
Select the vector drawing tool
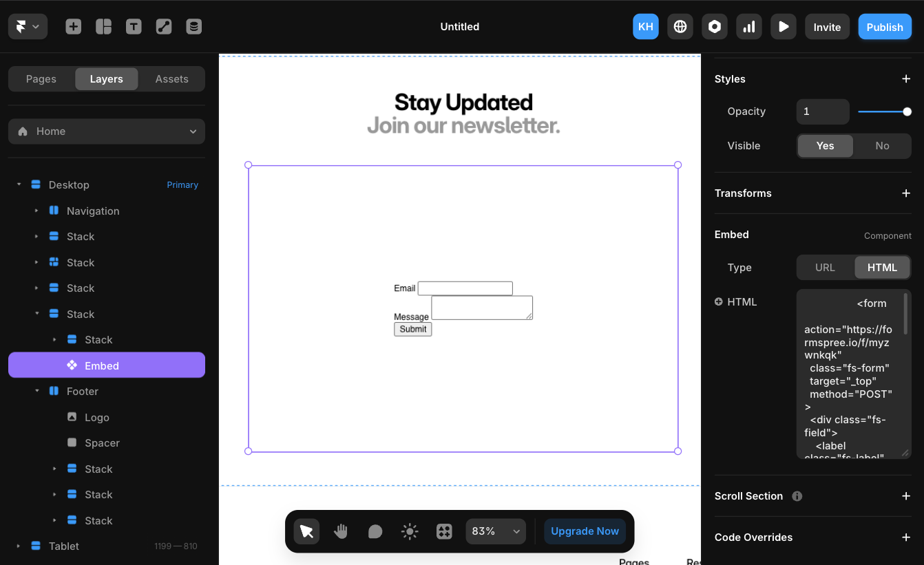pyautogui.click(x=164, y=26)
